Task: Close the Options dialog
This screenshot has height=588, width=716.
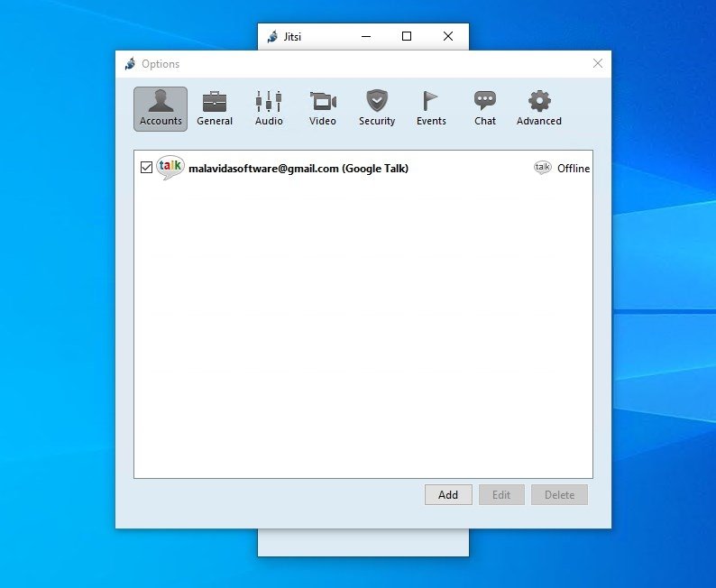Action: (x=598, y=63)
